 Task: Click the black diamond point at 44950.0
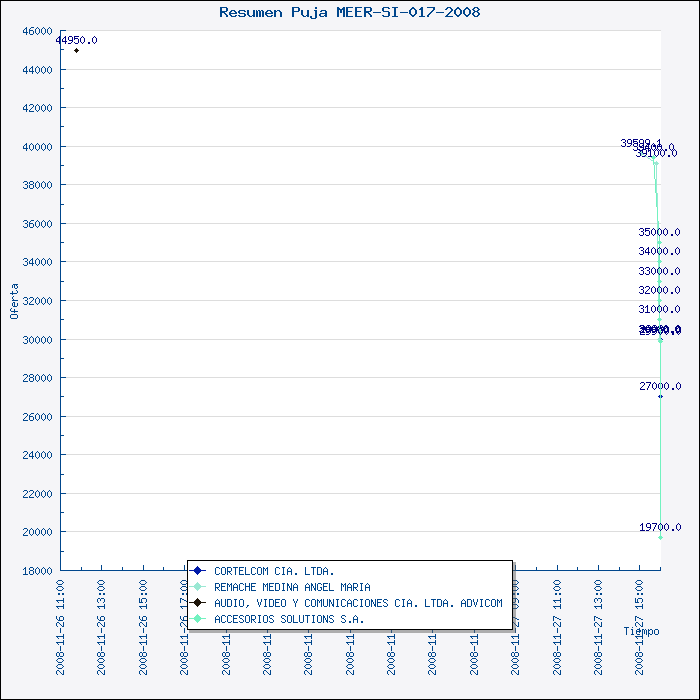coord(77,50)
